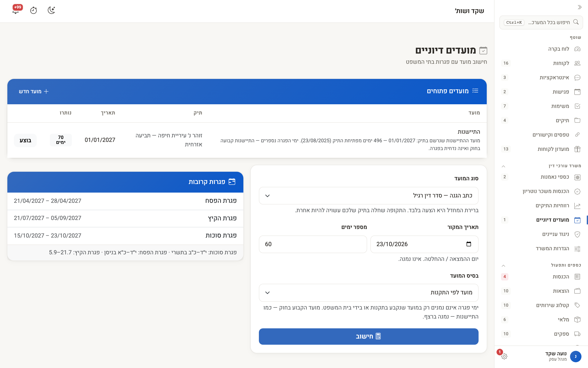The width and height of the screenshot is (588, 368).
Task: Collapse the כספים ותפעול section
Action: (x=503, y=266)
